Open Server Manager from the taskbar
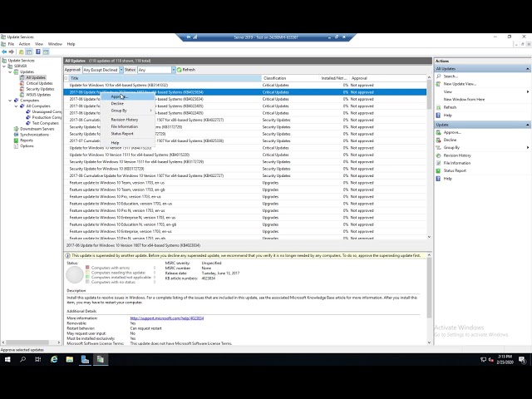 coord(85,359)
